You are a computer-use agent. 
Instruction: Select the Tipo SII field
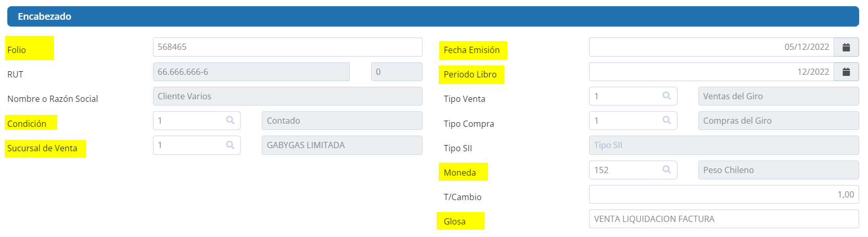point(723,145)
